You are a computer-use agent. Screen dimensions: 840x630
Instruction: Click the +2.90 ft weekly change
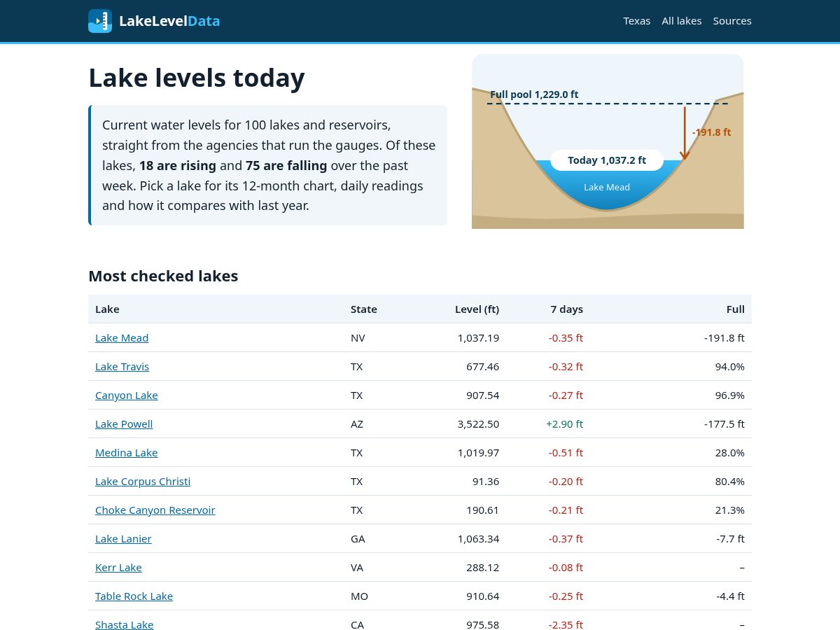564,423
